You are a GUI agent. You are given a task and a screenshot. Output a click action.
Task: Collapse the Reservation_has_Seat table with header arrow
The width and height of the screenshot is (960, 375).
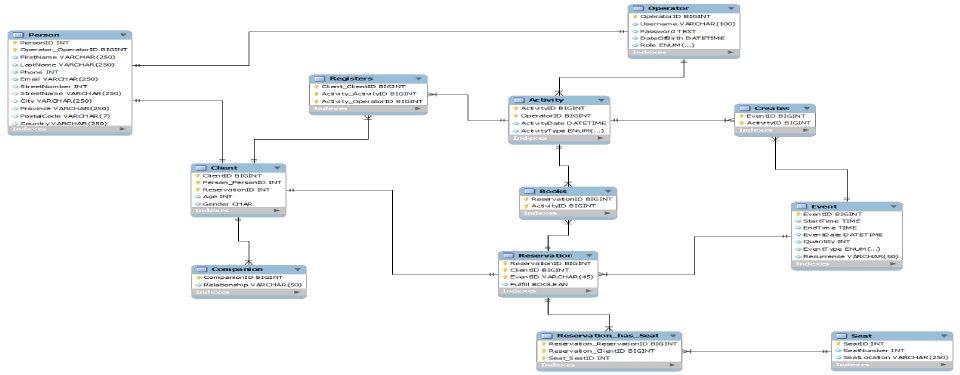(x=673, y=336)
